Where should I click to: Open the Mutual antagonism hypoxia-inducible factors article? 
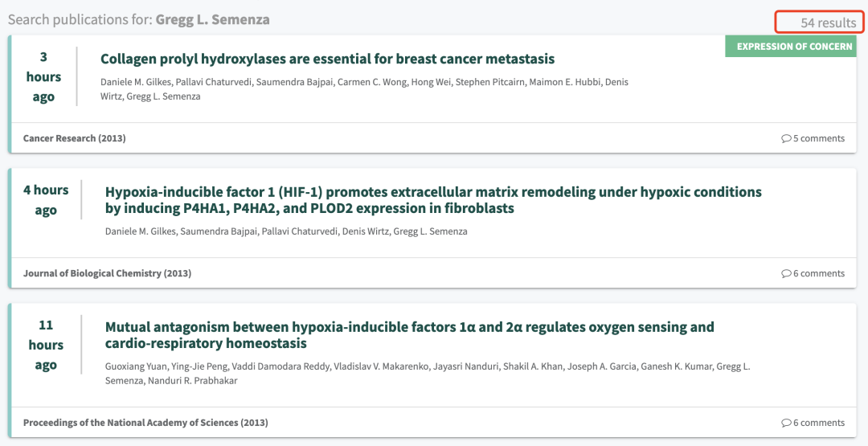(x=409, y=335)
